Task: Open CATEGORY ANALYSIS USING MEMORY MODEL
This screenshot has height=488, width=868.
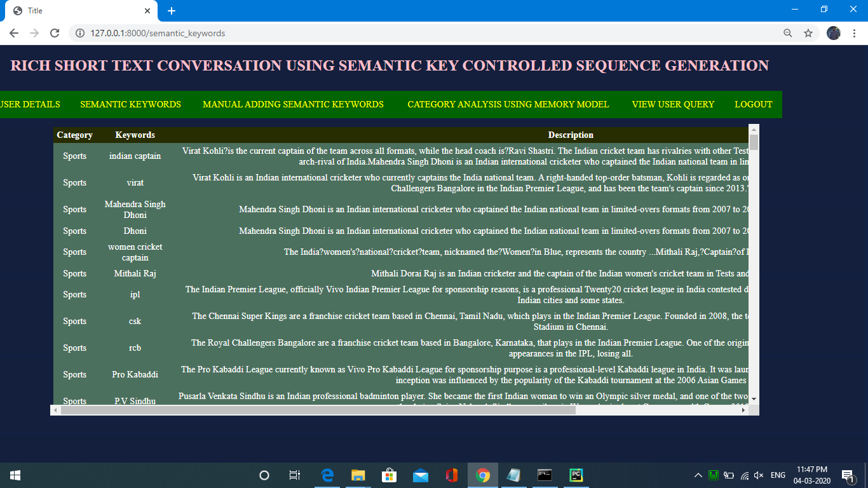Action: click(x=508, y=104)
